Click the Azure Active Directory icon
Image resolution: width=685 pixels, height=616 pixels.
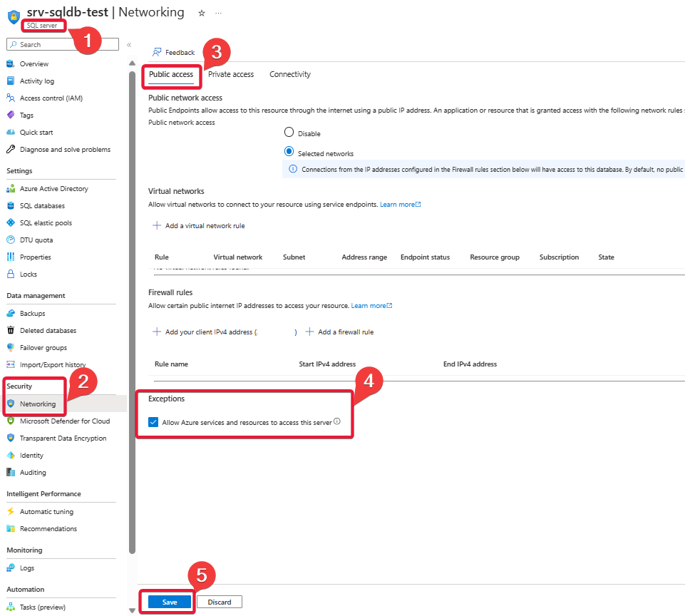pos(11,189)
